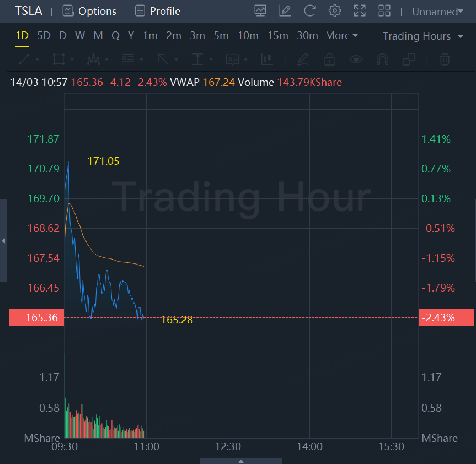Click the 165.28 low price marker
The height and width of the screenshot is (464, 476).
(x=177, y=320)
